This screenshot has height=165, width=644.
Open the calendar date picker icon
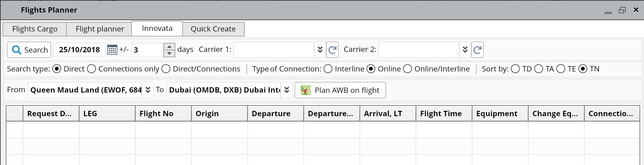tap(112, 50)
